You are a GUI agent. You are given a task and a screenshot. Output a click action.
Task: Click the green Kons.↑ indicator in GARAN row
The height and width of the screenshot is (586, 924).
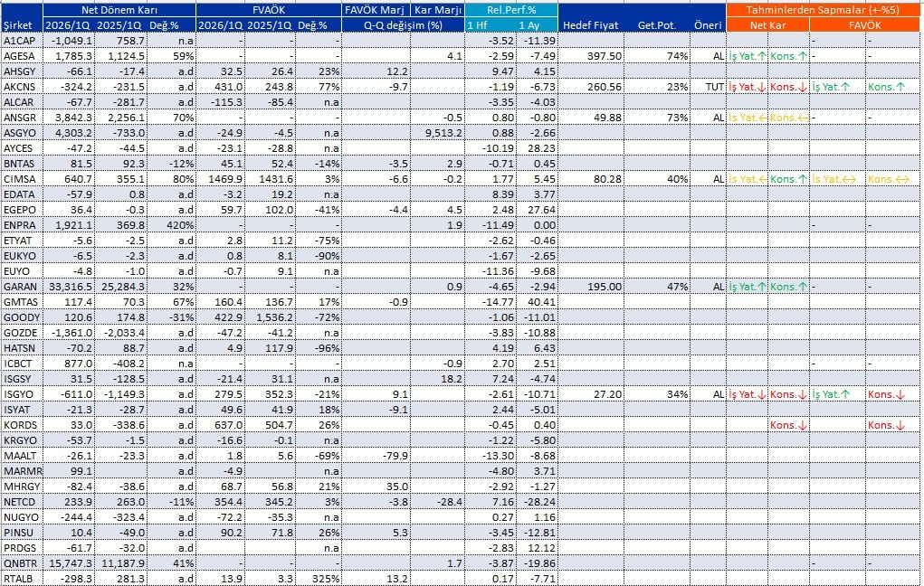tap(788, 287)
